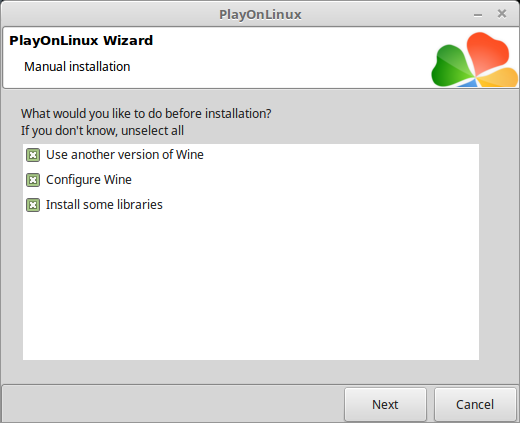Image resolution: width=520 pixels, height=423 pixels.
Task: Click the Next button
Action: pos(385,404)
